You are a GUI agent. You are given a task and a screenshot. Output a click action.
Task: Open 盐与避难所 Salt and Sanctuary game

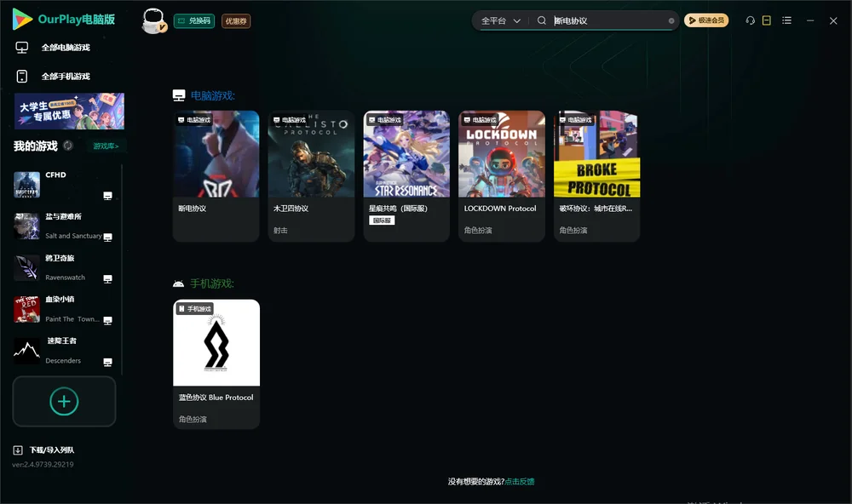pyautogui.click(x=64, y=226)
